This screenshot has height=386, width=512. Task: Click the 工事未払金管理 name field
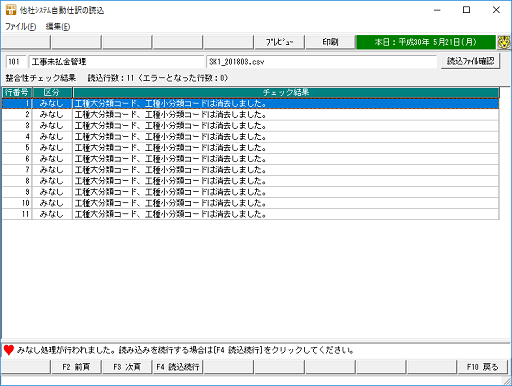[116, 62]
